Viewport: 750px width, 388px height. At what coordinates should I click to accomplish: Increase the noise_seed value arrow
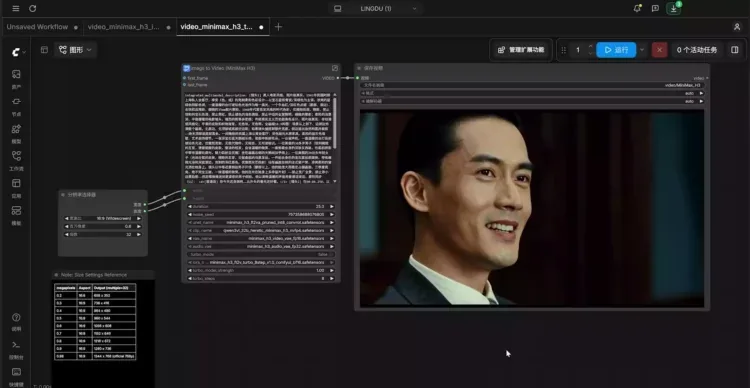(332, 214)
